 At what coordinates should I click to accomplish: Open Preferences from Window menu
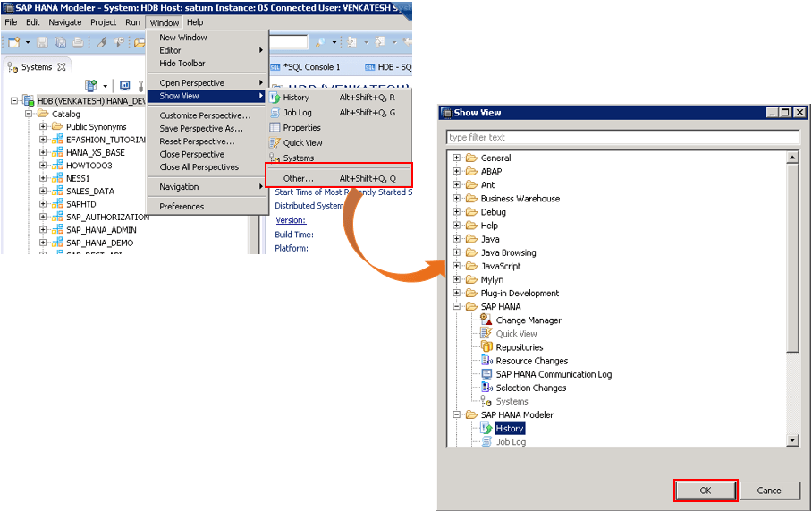(182, 206)
